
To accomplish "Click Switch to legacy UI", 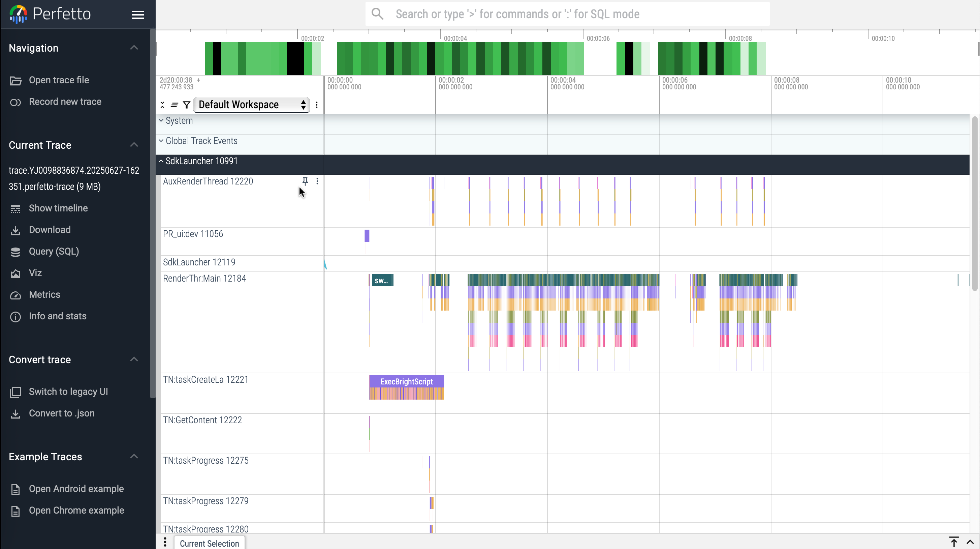I will point(68,392).
